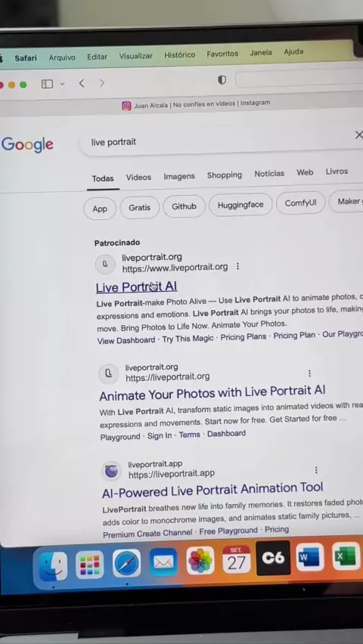The height and width of the screenshot is (644, 363).
Task: Open the C6 app in dock
Action: pyautogui.click(x=273, y=558)
